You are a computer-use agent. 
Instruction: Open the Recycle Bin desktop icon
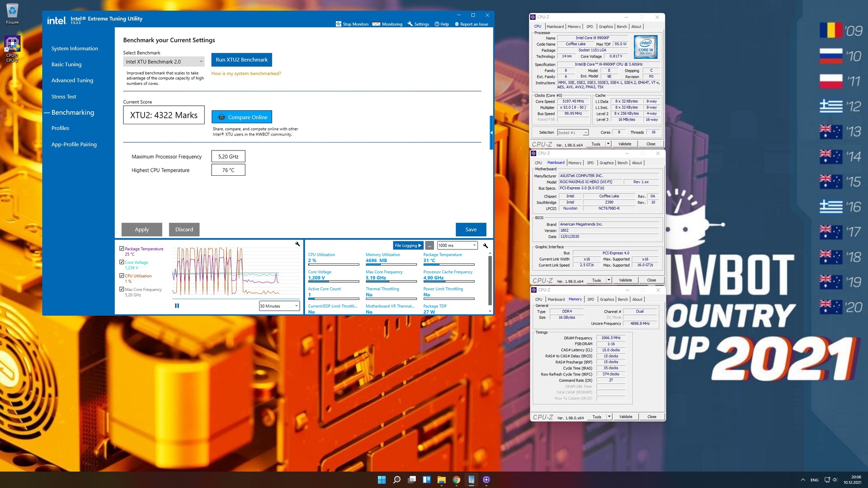[12, 14]
